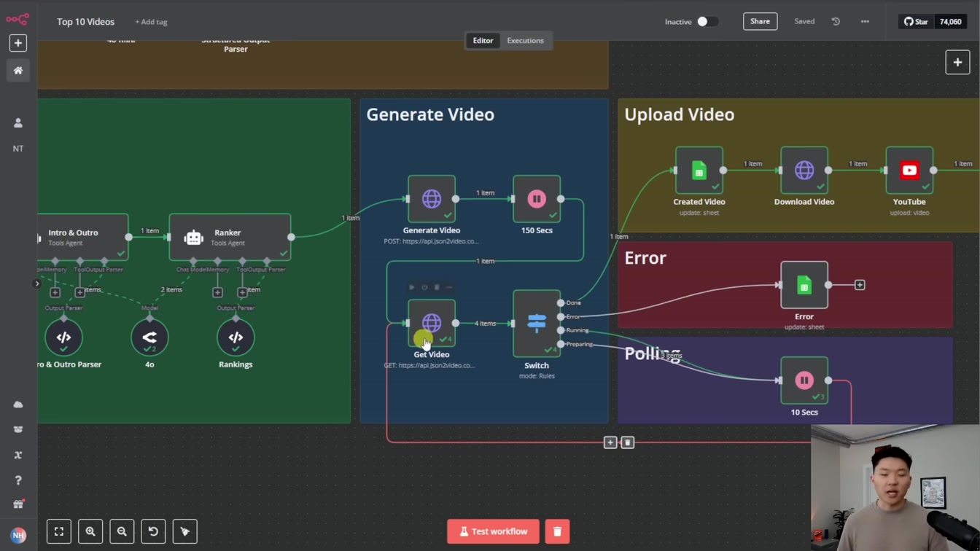Open the cloud icon in the sidebar

click(18, 405)
